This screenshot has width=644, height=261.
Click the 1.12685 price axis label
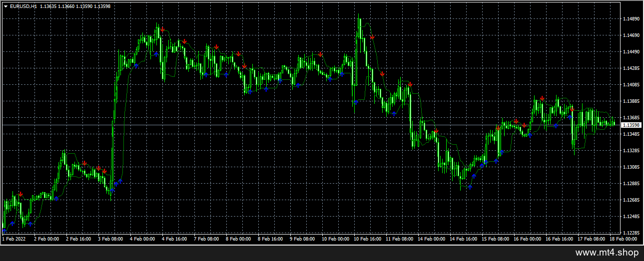point(632,200)
